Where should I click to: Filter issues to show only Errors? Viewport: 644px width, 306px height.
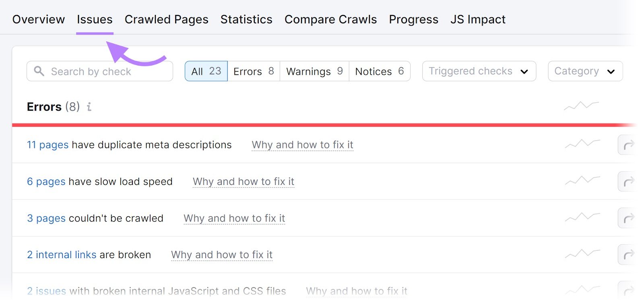pos(254,71)
